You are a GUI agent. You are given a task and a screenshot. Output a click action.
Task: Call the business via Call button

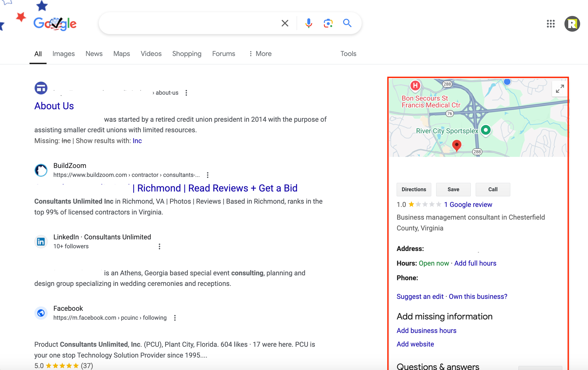[x=493, y=190]
